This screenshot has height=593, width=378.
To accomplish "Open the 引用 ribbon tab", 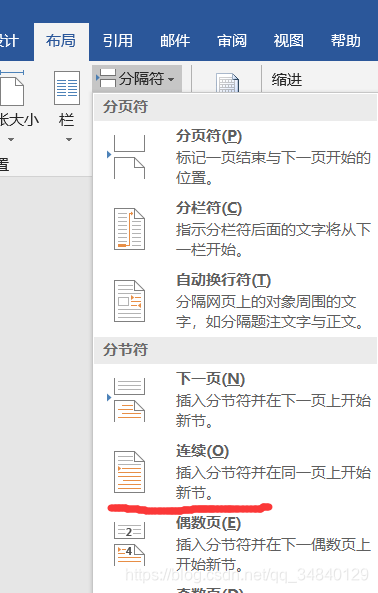I will pyautogui.click(x=118, y=41).
